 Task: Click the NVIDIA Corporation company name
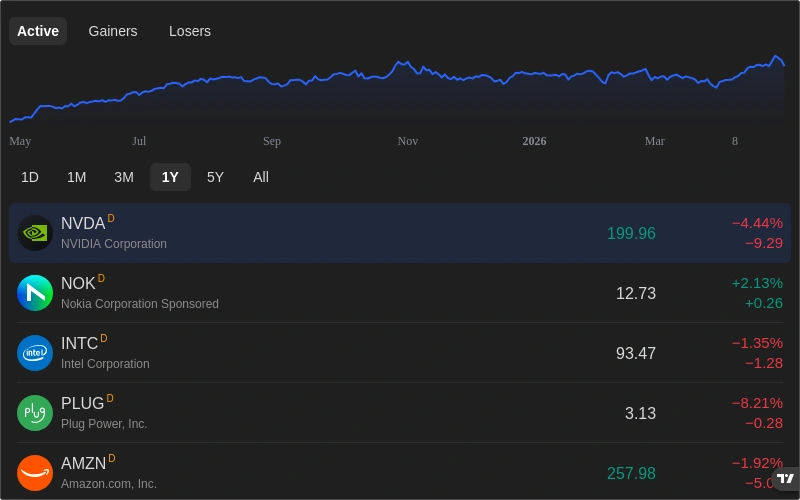coord(114,244)
